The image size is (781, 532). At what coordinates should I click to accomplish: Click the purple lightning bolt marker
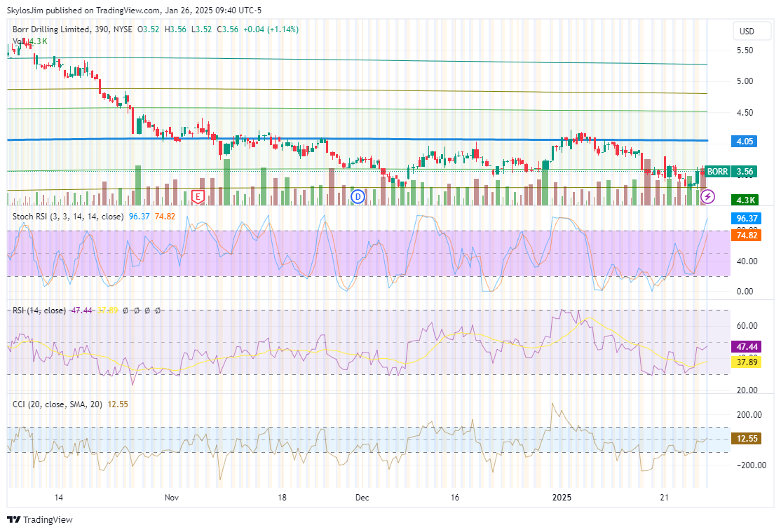(707, 197)
